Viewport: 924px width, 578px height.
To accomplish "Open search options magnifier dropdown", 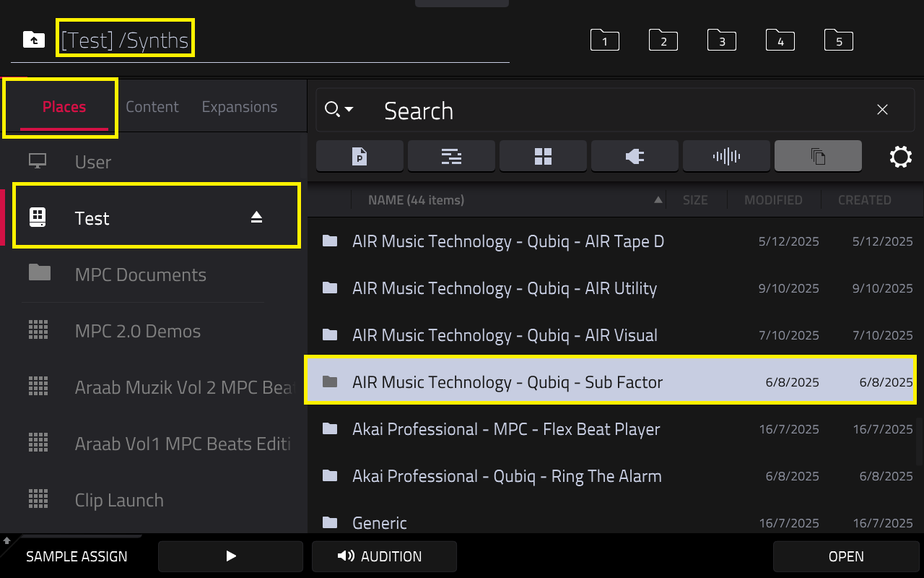I will point(339,110).
